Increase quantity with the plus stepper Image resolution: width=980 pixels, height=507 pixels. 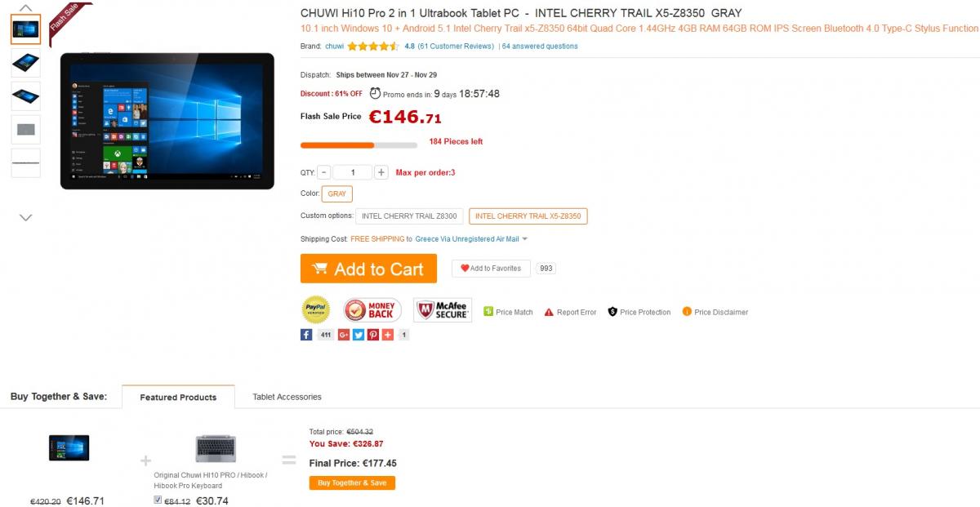(x=381, y=172)
